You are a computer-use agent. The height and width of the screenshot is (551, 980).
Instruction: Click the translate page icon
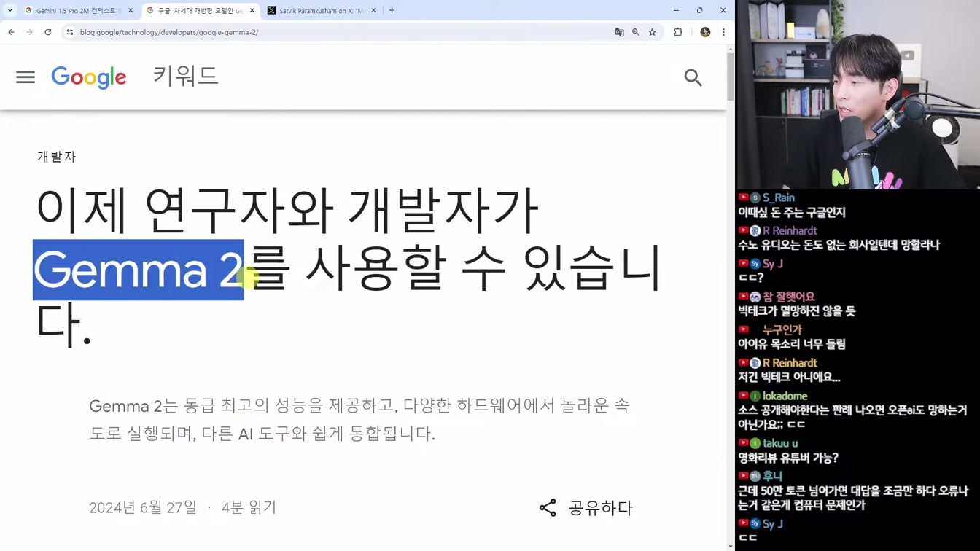pyautogui.click(x=619, y=32)
